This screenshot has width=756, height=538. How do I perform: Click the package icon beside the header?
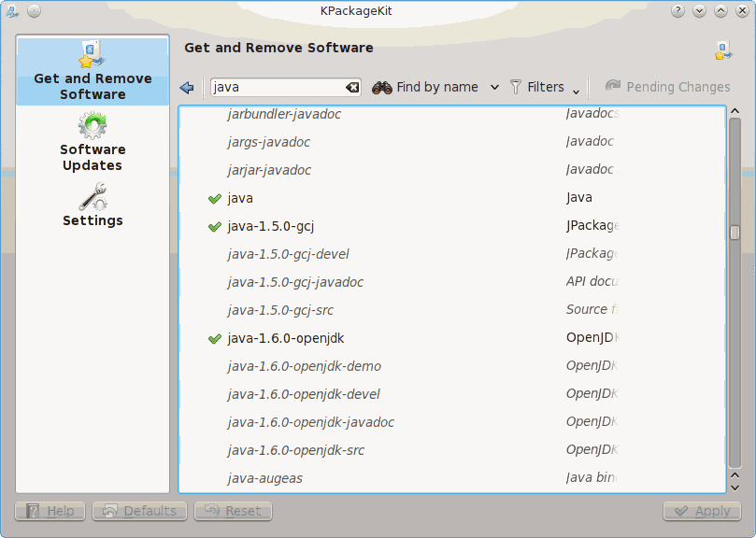[723, 50]
